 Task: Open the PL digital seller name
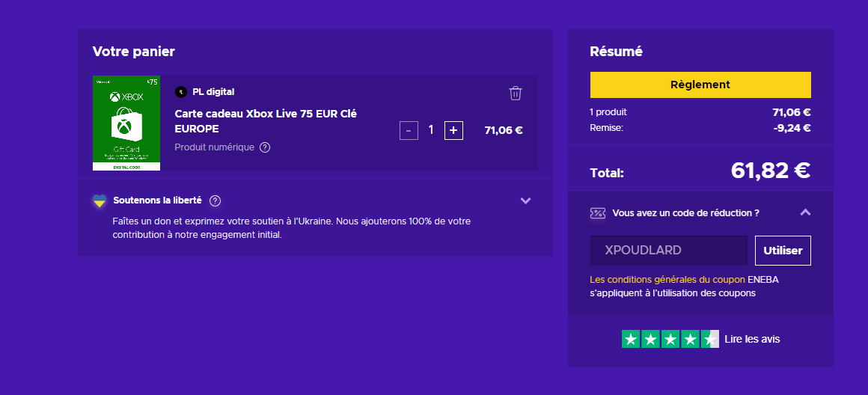tap(213, 92)
